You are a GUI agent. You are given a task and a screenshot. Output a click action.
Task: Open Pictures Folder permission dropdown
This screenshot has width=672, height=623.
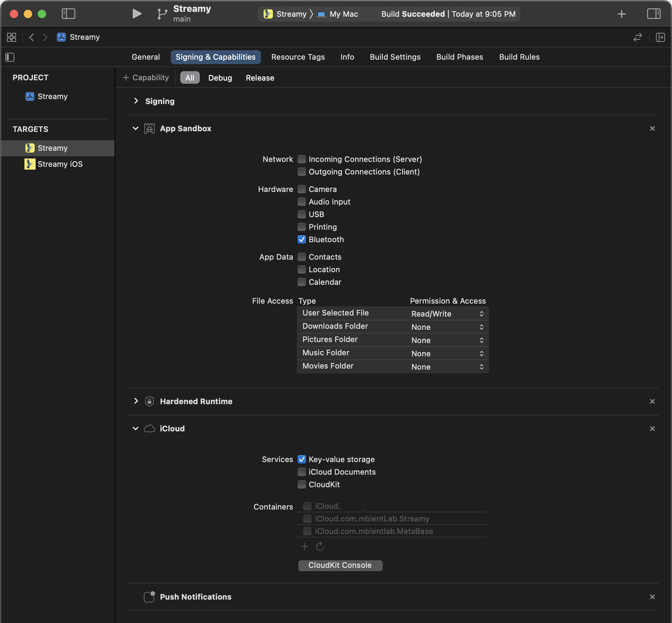(448, 340)
